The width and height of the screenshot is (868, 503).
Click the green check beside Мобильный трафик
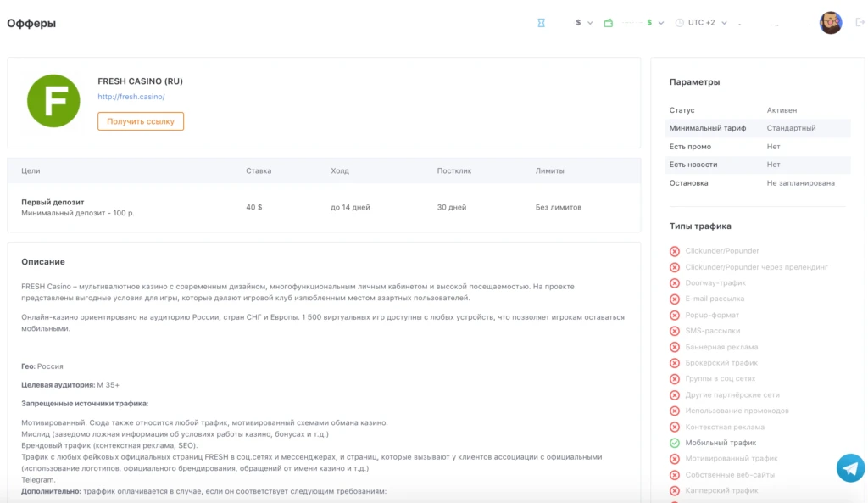click(x=674, y=443)
